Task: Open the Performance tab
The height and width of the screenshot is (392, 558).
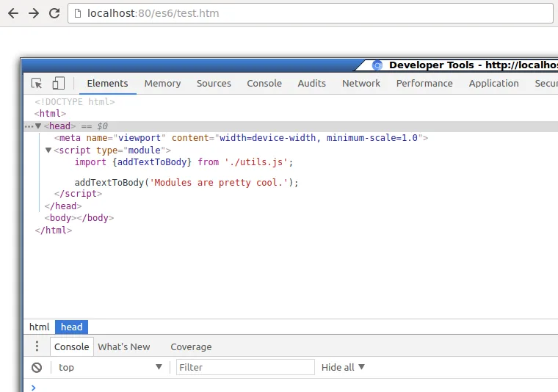Action: click(424, 83)
